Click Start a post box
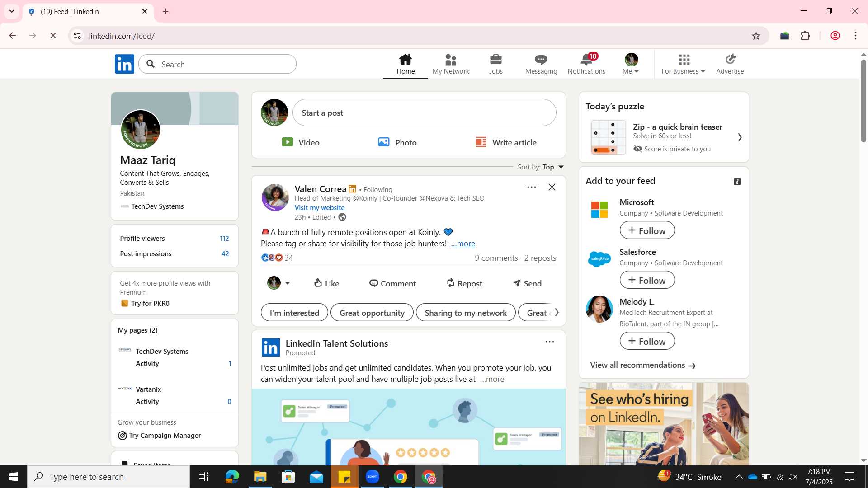The image size is (868, 488). pos(424,113)
